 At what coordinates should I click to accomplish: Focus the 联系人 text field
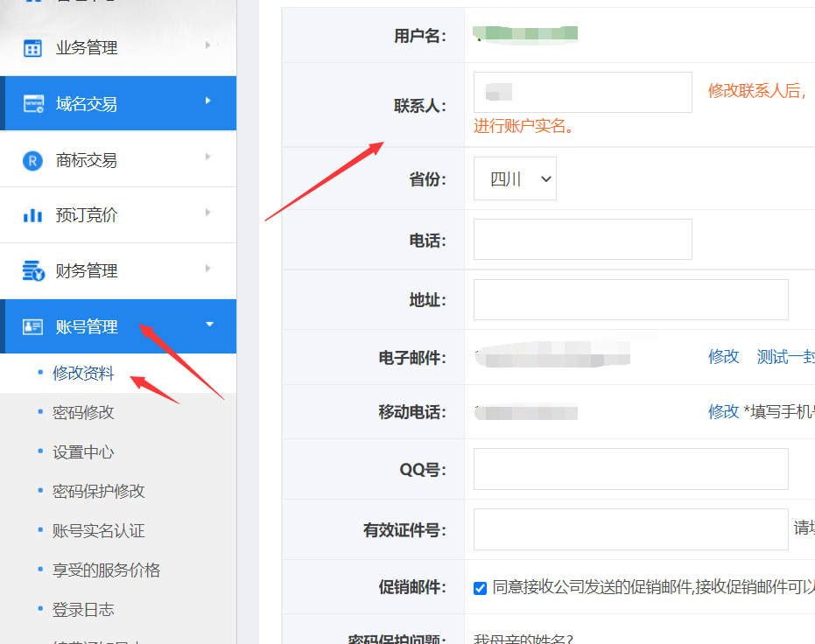[x=582, y=93]
